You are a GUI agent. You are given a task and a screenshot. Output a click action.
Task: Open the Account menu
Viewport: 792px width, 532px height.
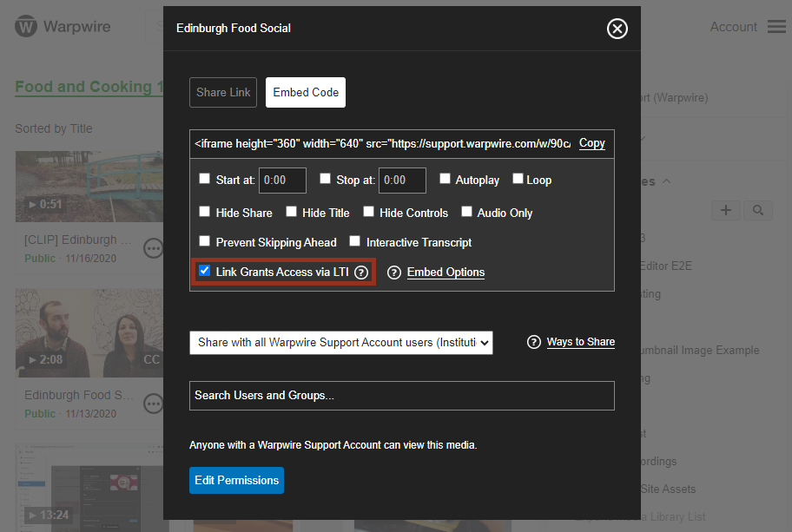pos(733,27)
